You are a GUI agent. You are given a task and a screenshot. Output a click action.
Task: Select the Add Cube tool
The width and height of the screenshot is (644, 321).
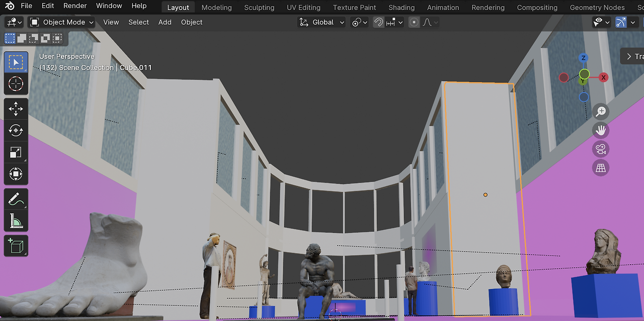point(16,246)
